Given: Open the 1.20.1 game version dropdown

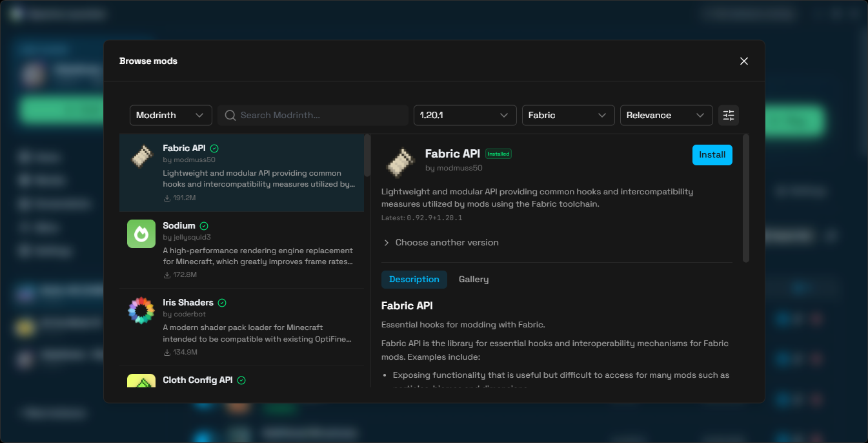Looking at the screenshot, I should (465, 115).
